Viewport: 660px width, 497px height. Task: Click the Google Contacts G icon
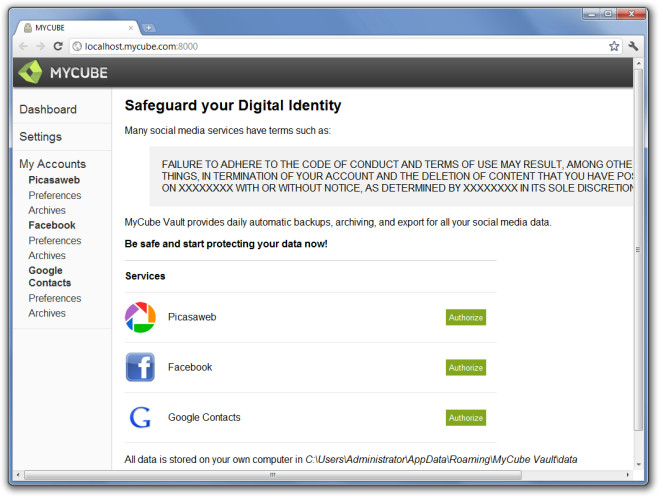140,417
